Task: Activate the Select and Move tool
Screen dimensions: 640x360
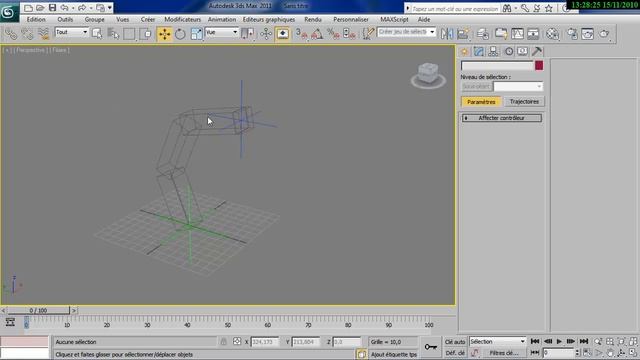Action: point(164,34)
